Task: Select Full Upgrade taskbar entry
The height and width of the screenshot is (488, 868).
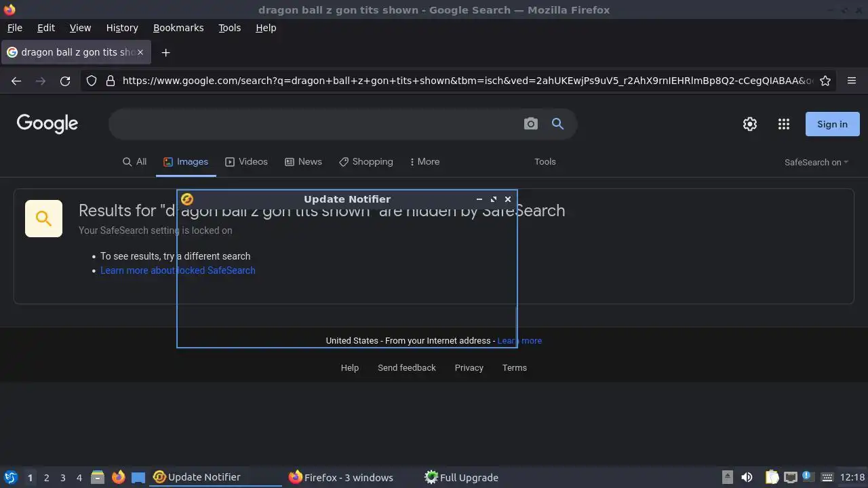Action: click(488, 477)
